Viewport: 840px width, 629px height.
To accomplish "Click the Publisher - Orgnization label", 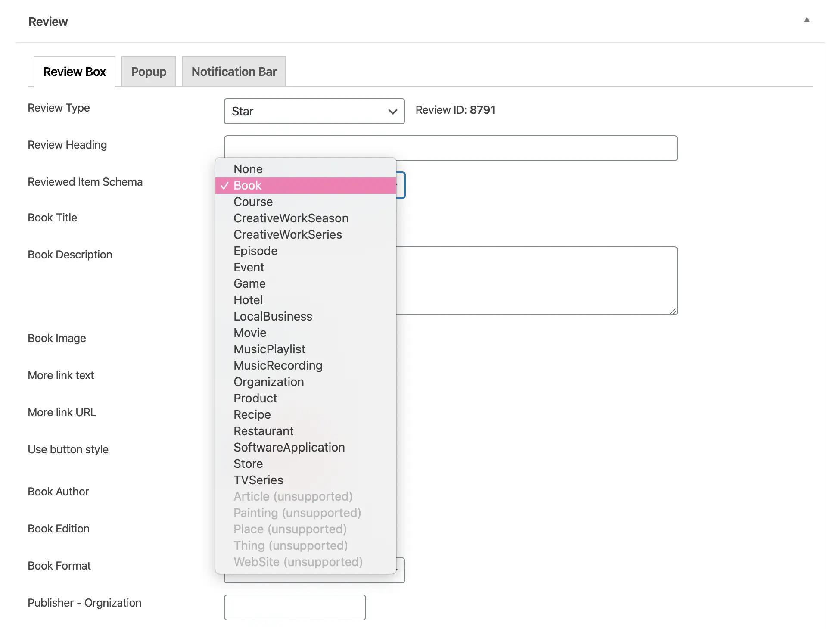I will (x=84, y=603).
